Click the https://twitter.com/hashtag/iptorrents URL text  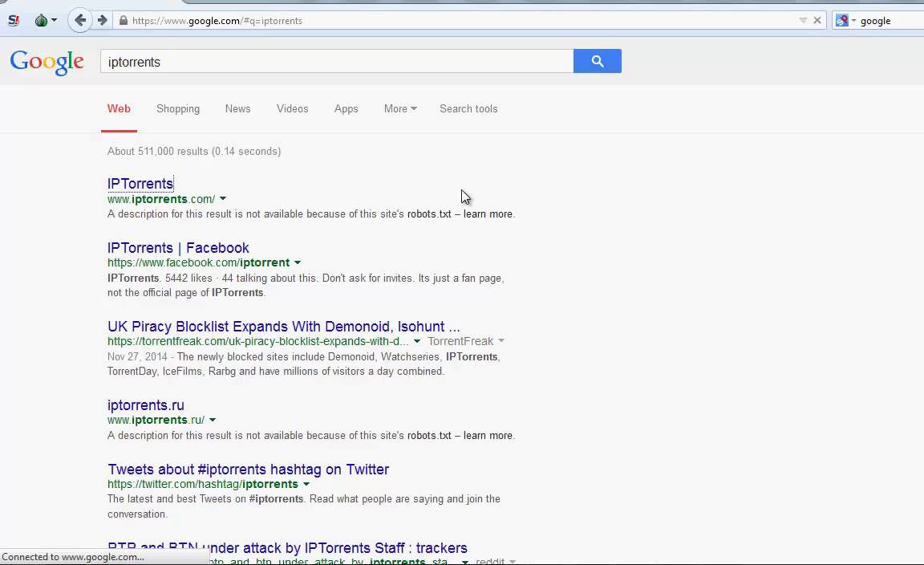point(203,484)
